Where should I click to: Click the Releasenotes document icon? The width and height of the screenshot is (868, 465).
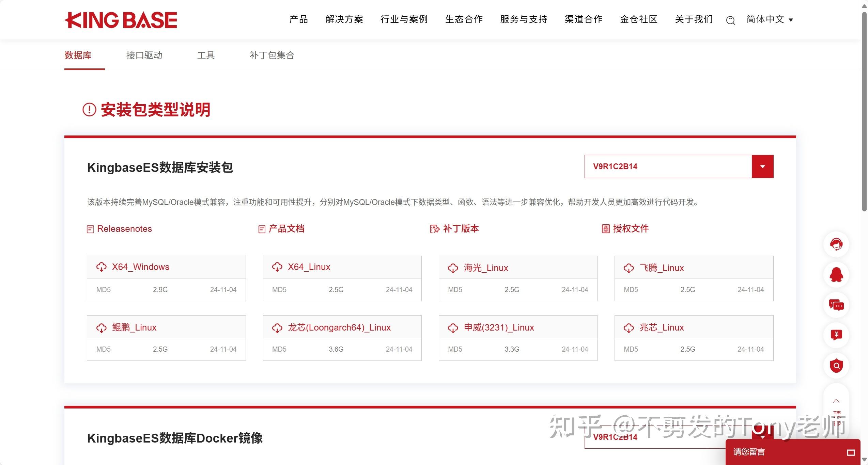(x=90, y=229)
